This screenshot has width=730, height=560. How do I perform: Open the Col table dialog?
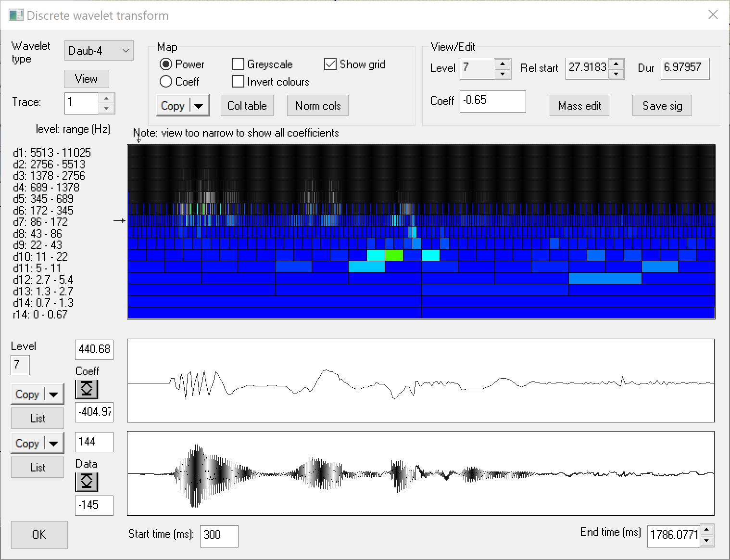tap(247, 106)
